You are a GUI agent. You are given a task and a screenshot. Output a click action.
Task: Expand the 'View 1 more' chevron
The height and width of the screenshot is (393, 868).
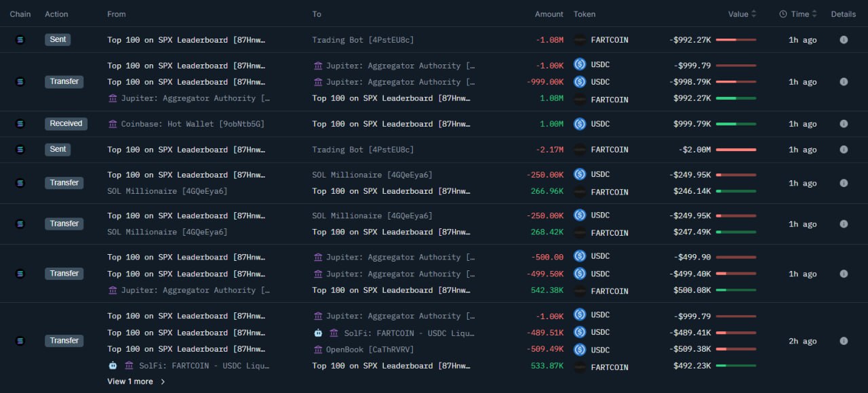click(163, 381)
